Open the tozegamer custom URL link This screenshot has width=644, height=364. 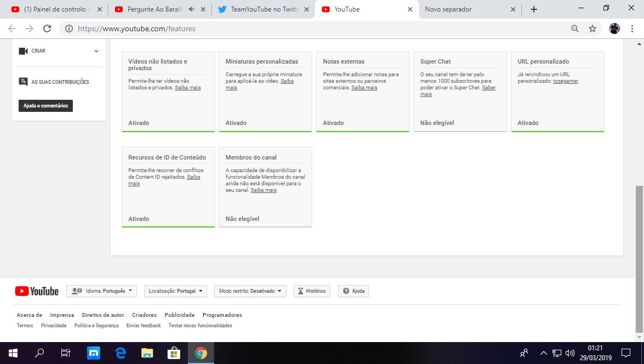point(566,81)
